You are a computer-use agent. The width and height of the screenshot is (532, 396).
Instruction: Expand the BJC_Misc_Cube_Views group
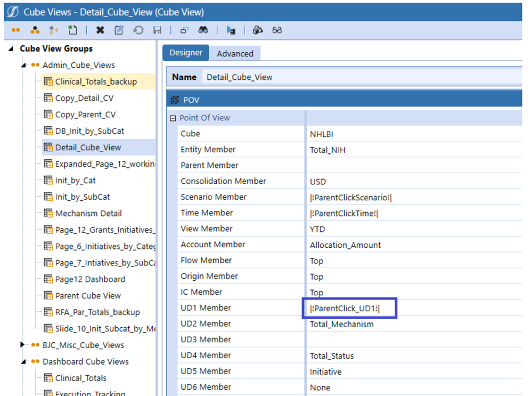point(22,345)
